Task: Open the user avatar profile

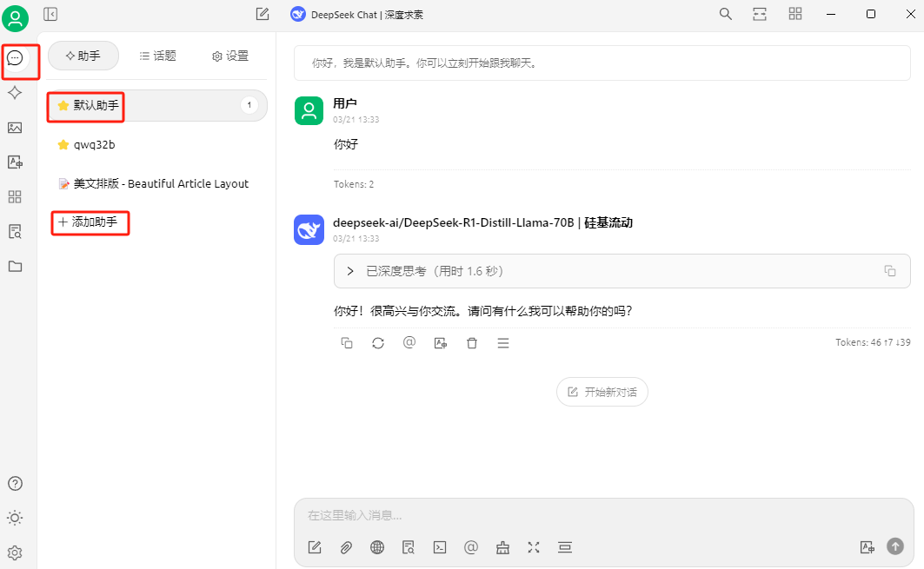Action: coord(16,17)
